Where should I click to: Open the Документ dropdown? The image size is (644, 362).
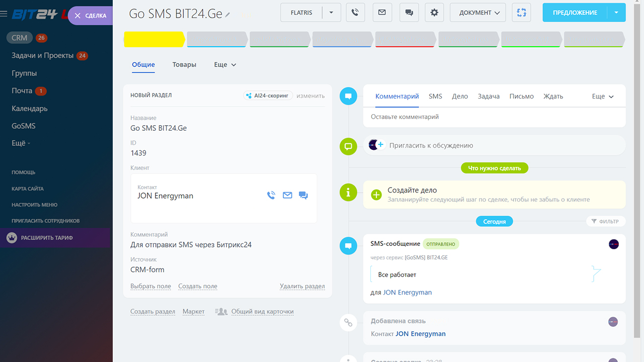tap(477, 13)
